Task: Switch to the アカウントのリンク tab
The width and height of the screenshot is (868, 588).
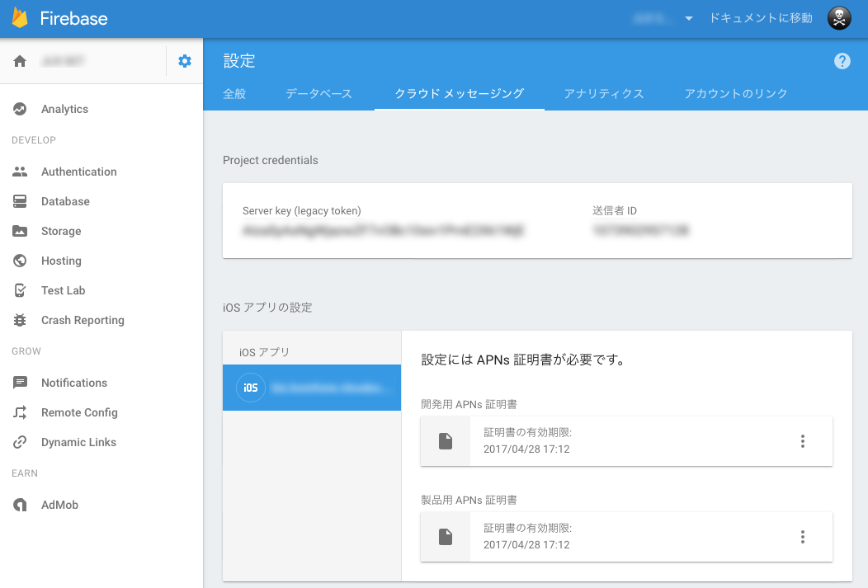Action: [x=736, y=93]
